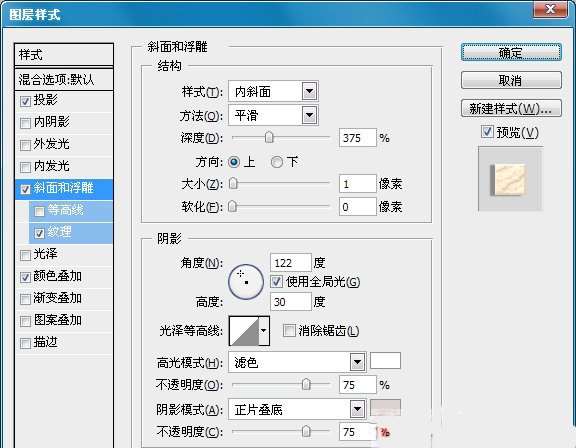Click the 软化 soften slider handle
Image resolution: width=576 pixels, height=448 pixels.
click(x=232, y=206)
